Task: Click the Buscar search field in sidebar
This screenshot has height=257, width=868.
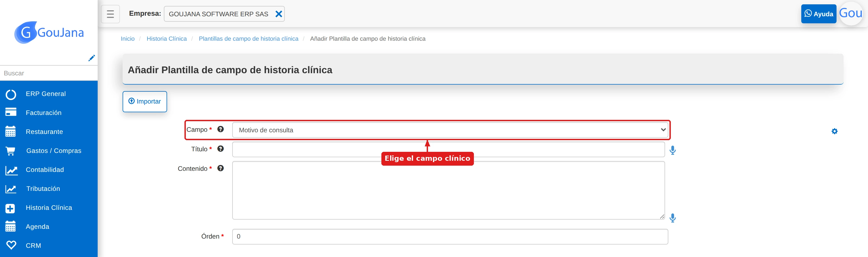Action: coord(49,73)
